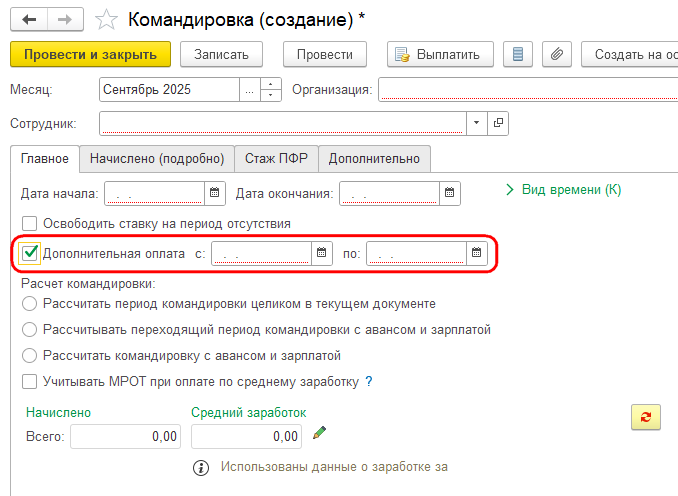This screenshot has height=496, width=678.
Task: Enable Учитывать МРОТ при оплате checkbox
Action: click(x=29, y=382)
